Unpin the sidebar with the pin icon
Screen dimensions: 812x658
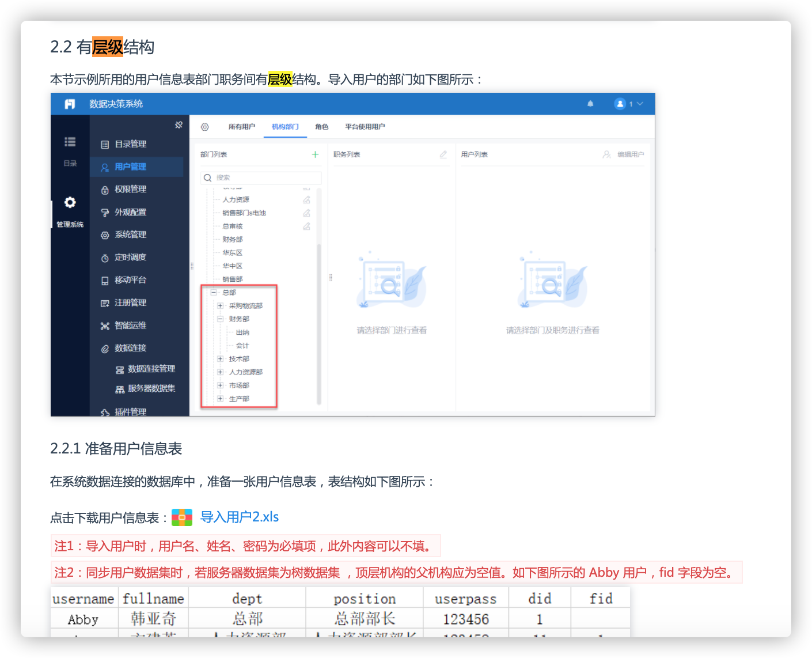[x=179, y=125]
